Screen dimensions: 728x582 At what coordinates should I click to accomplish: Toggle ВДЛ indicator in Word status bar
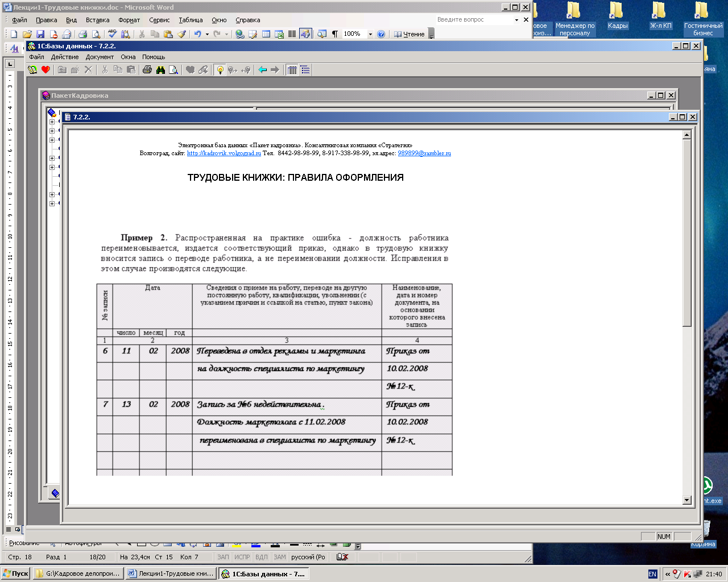point(262,557)
